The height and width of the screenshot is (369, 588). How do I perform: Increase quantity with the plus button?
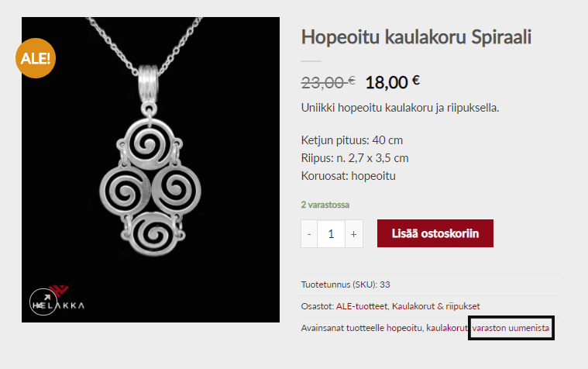pos(353,234)
